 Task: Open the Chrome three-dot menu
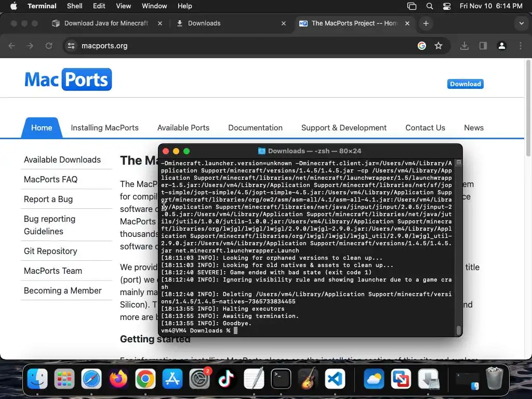521,46
